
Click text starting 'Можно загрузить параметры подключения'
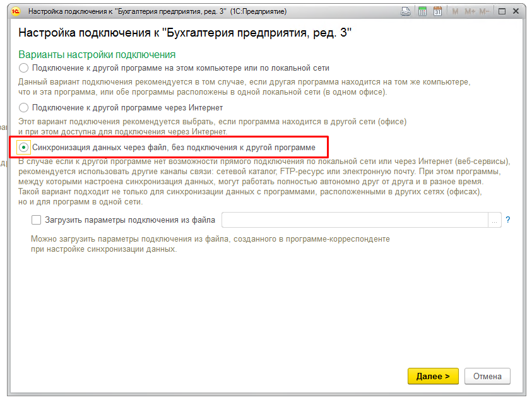click(x=210, y=244)
